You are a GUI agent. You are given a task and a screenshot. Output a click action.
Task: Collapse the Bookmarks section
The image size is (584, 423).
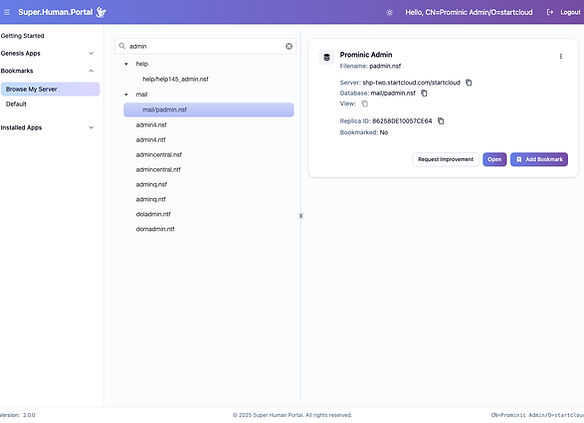pyautogui.click(x=91, y=71)
